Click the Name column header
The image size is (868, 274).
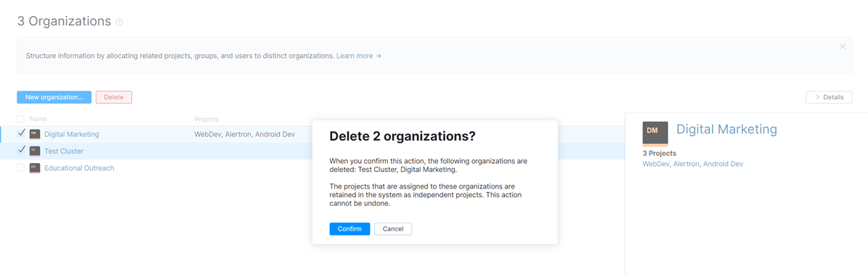point(38,119)
